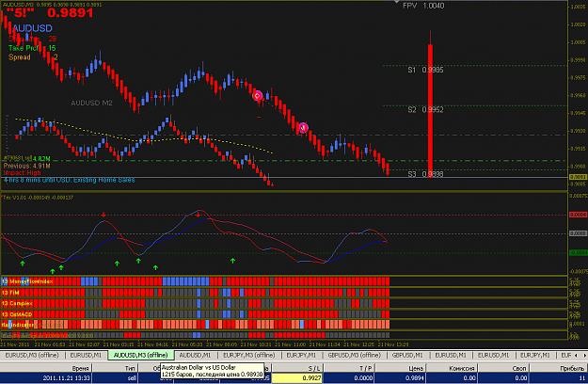Click the gray zero-level tag on oscillator scale
Image resolution: width=588 pixels, height=384 pixels.
tap(578, 233)
